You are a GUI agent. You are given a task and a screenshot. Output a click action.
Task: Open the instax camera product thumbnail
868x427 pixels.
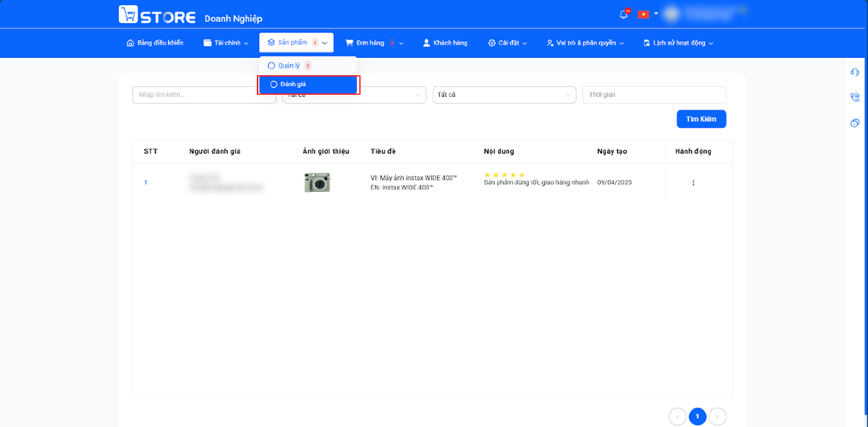coord(317,182)
